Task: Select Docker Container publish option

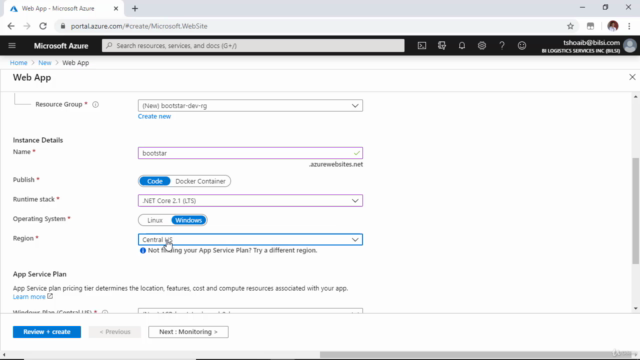Action: coord(200,181)
